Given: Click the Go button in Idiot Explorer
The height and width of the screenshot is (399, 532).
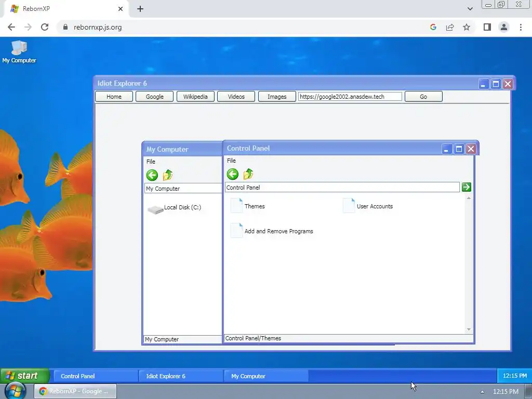Looking at the screenshot, I should 423,97.
